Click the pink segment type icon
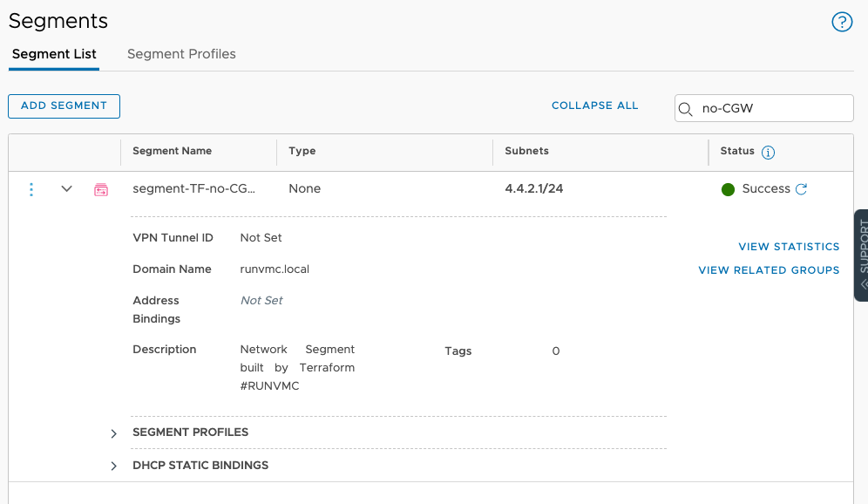Screen dimensions: 868x504 click(x=101, y=189)
